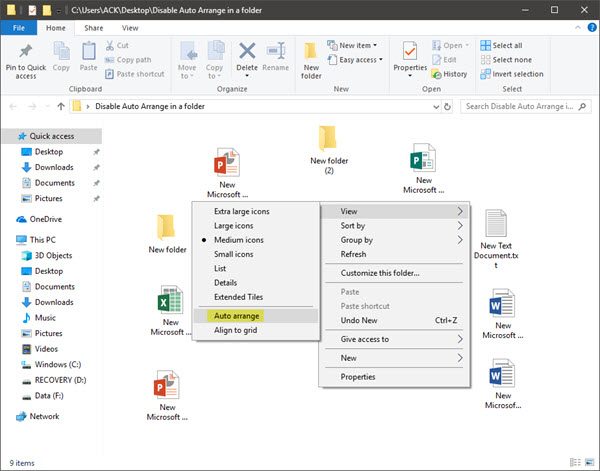Open the Easy access dropdown
This screenshot has height=471, width=600.
click(355, 60)
